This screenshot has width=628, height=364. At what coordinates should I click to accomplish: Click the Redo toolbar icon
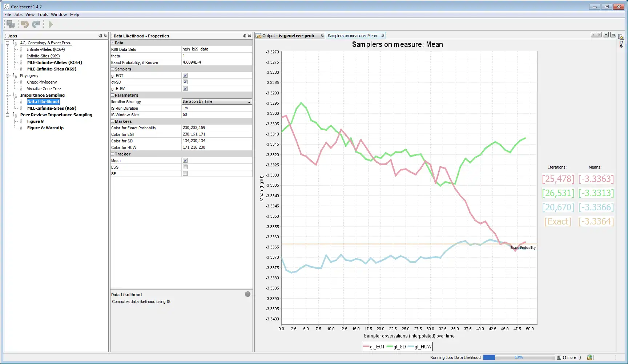pos(36,24)
